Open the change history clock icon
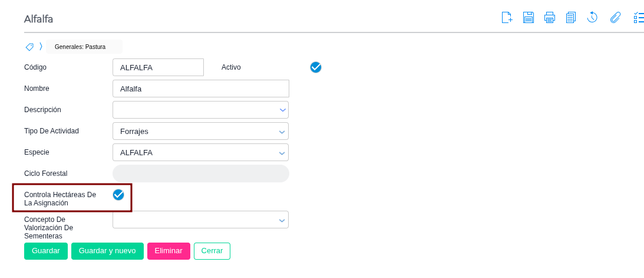This screenshot has width=644, height=278. (592, 18)
